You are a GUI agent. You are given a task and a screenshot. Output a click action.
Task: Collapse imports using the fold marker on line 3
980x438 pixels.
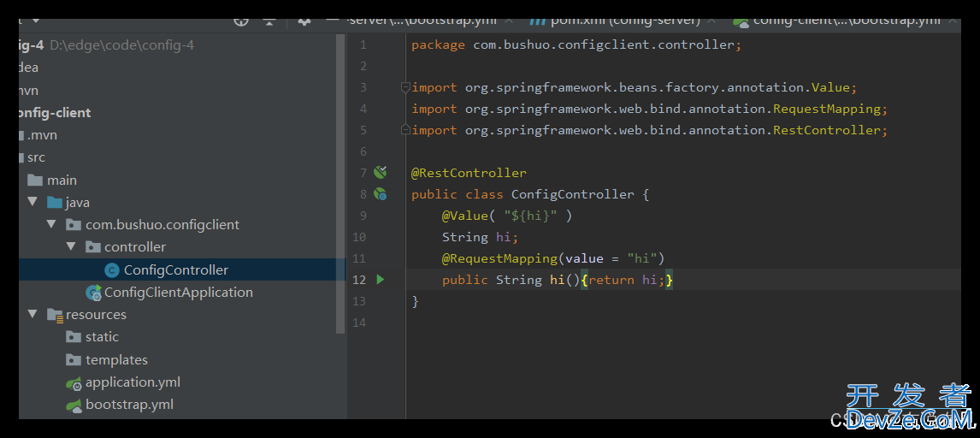click(405, 87)
